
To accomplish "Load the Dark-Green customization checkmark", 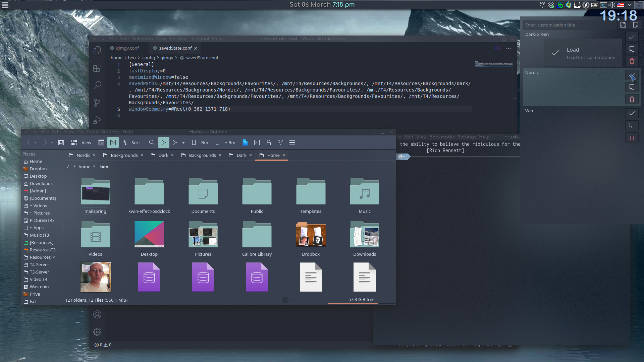I will click(x=632, y=37).
